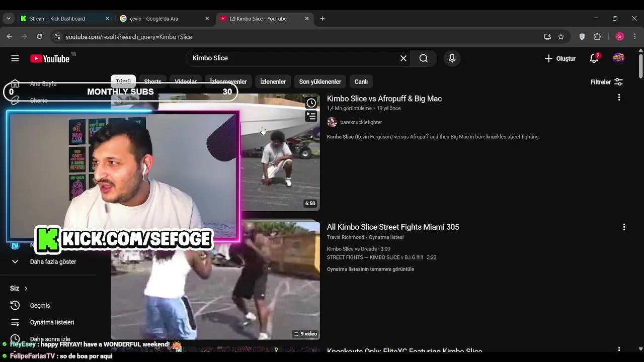Open a new browser tab
Image resolution: width=644 pixels, height=362 pixels.
pyautogui.click(x=323, y=19)
